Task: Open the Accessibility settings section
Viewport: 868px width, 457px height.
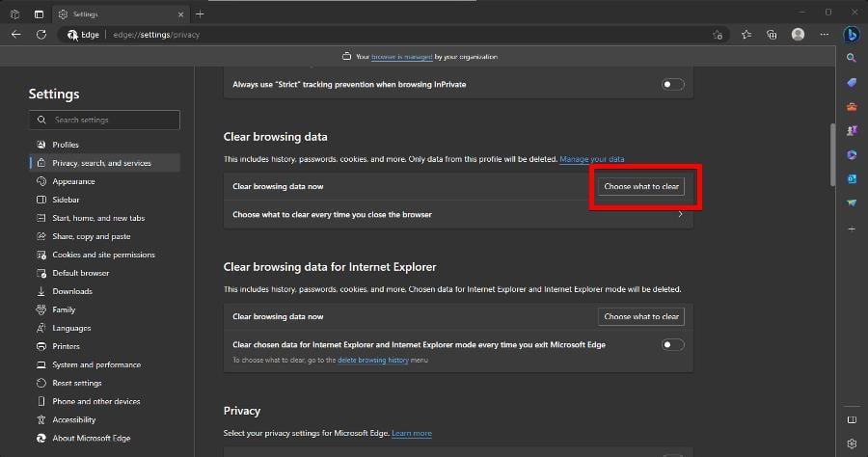Action: [104, 419]
